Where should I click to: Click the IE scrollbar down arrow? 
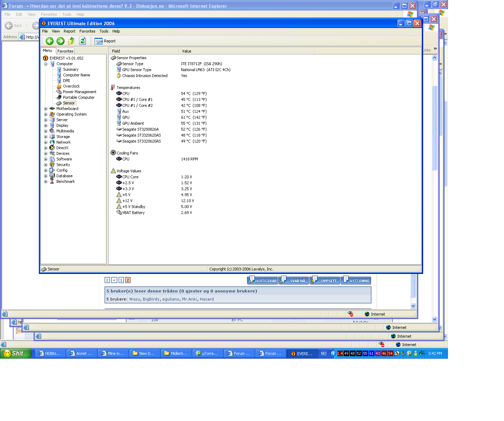(x=413, y=306)
